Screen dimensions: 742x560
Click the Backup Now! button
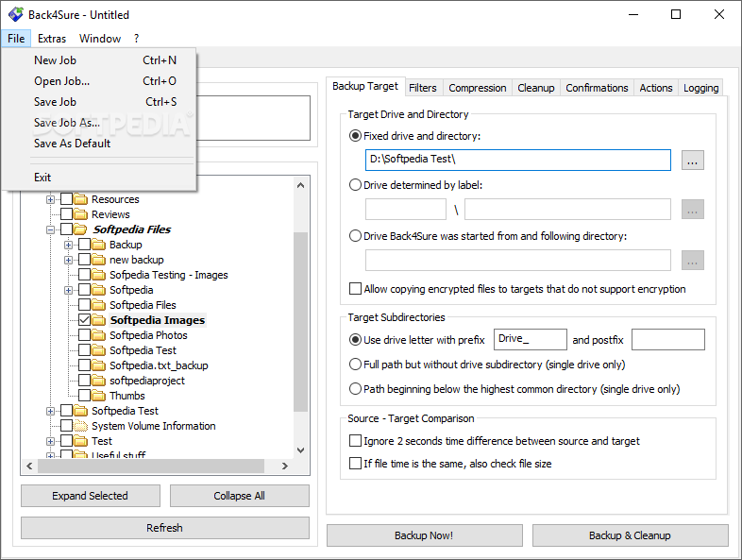425,535
